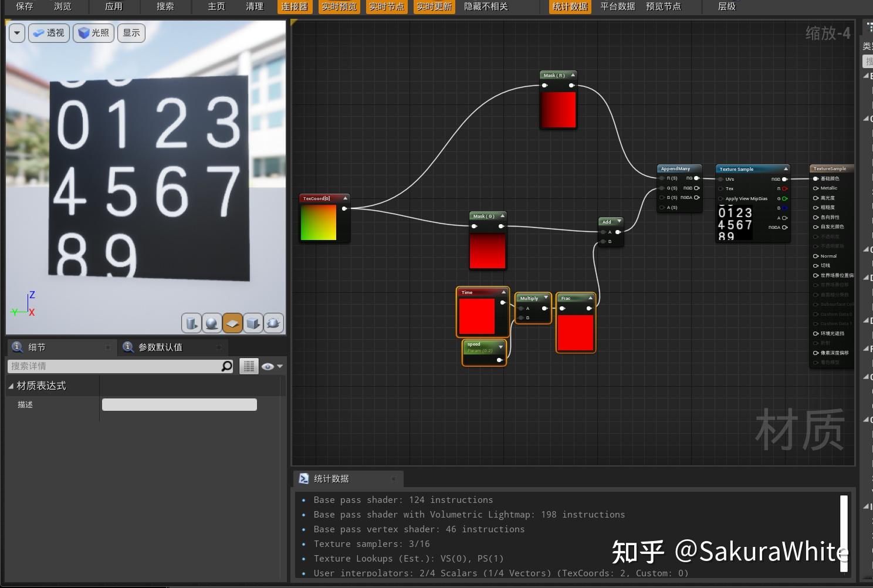Toggle 实时节点 in the toolbar

[386, 7]
